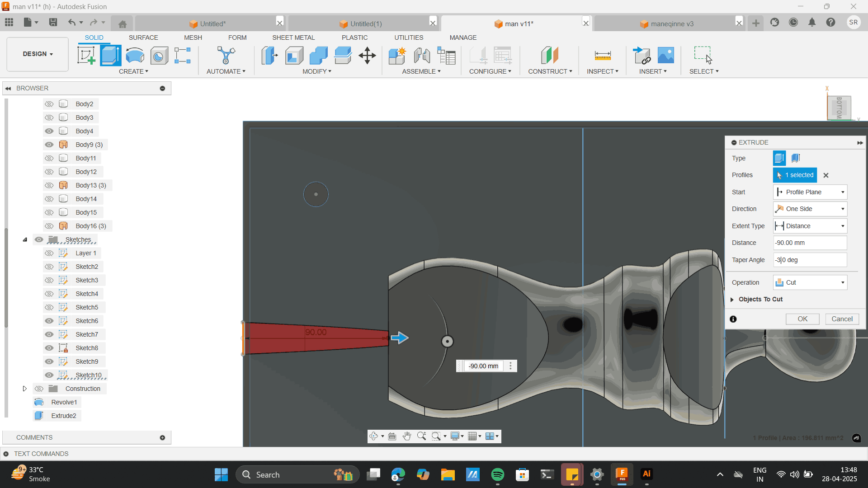Show Layer 1 sketch visibility
Image resolution: width=868 pixels, height=488 pixels.
(49, 253)
